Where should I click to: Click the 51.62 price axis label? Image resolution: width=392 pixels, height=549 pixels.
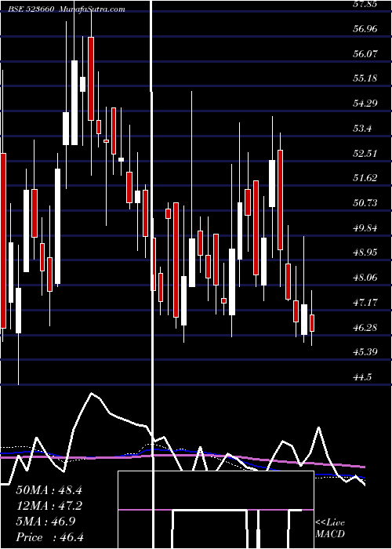coord(365,178)
